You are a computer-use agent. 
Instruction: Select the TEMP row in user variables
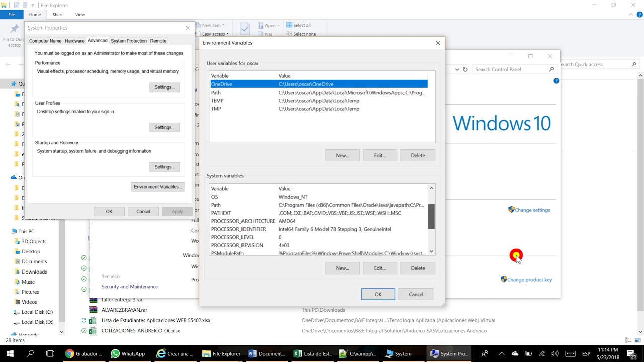pyautogui.click(x=318, y=101)
